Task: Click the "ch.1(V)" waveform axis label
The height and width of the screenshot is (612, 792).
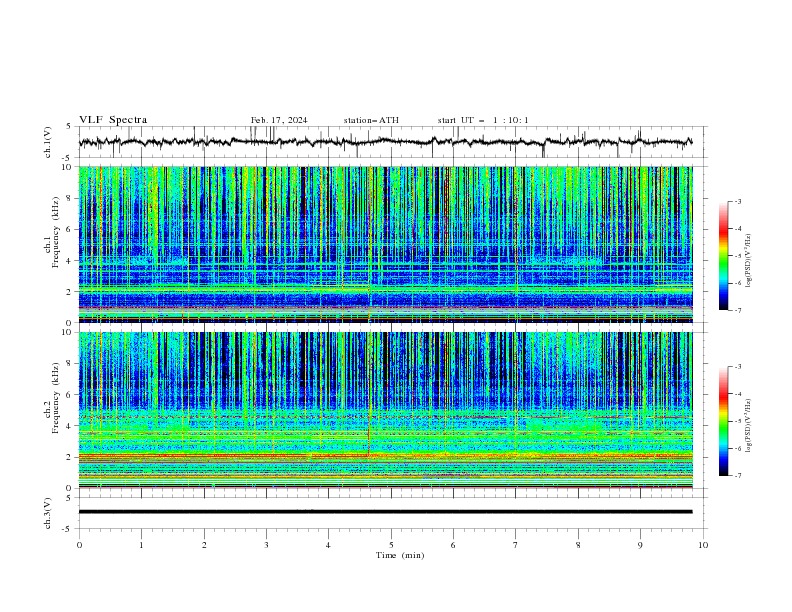Action: click(48, 142)
